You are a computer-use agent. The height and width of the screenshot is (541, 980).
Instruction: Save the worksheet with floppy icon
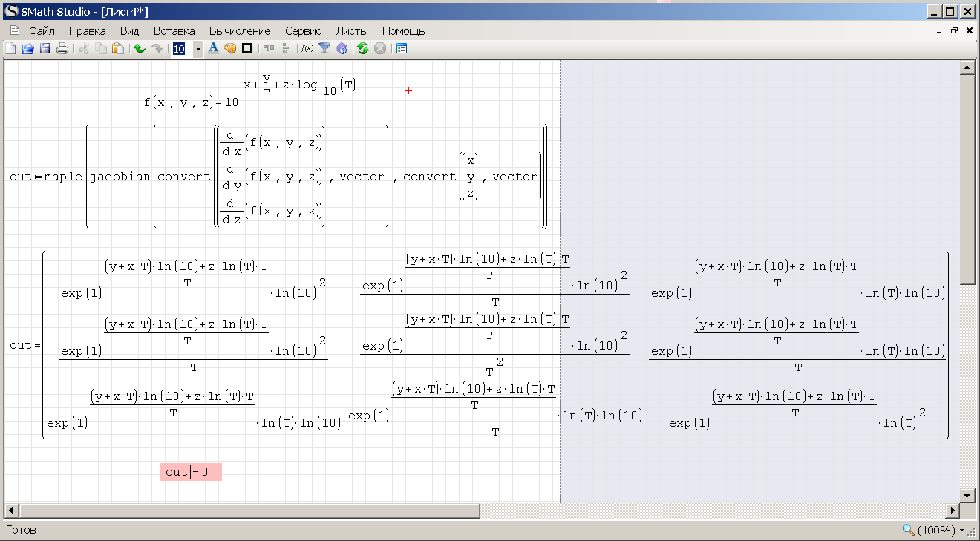[x=45, y=49]
